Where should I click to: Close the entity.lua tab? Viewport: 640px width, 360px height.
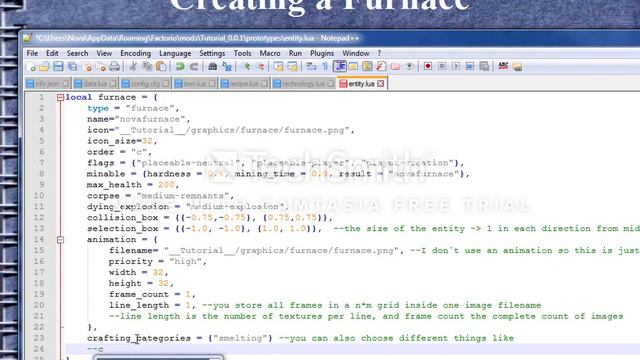click(380, 83)
